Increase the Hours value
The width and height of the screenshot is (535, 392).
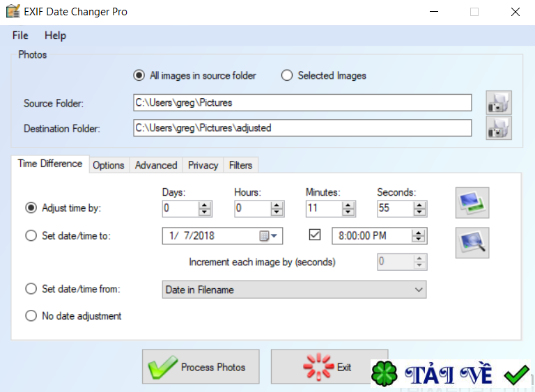277,205
